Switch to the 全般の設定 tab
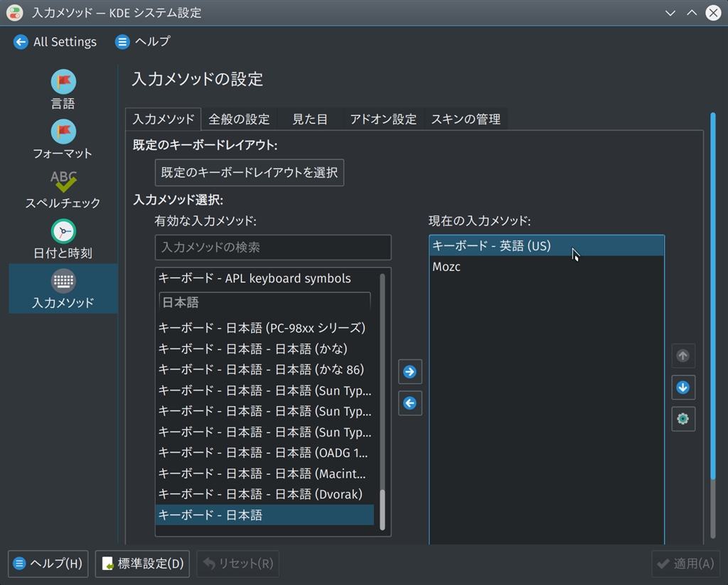Image resolution: width=728 pixels, height=585 pixels. pyautogui.click(x=239, y=119)
